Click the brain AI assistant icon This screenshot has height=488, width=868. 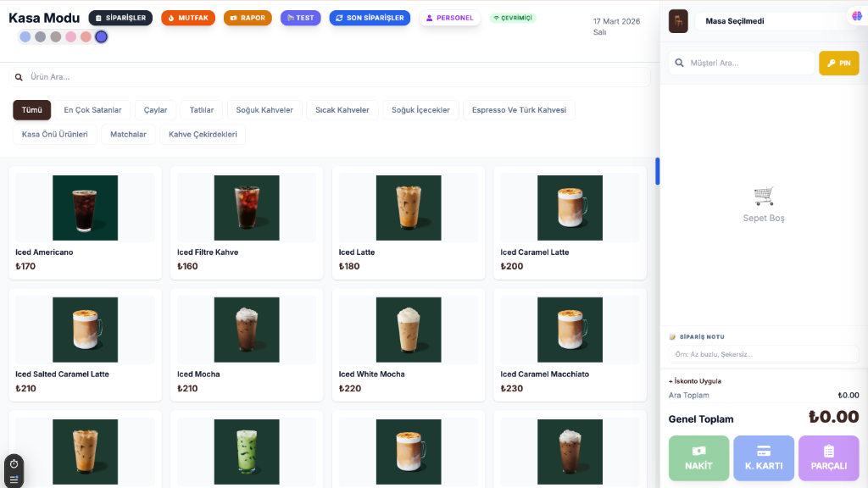click(856, 16)
